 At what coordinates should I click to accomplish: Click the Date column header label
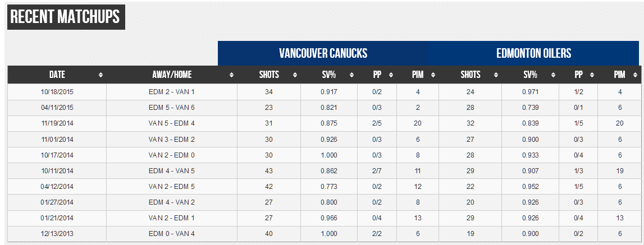click(x=57, y=75)
